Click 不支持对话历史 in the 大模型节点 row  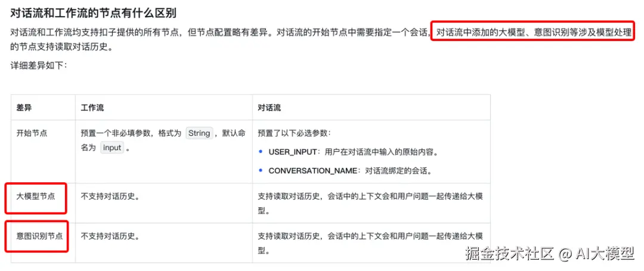coord(109,196)
